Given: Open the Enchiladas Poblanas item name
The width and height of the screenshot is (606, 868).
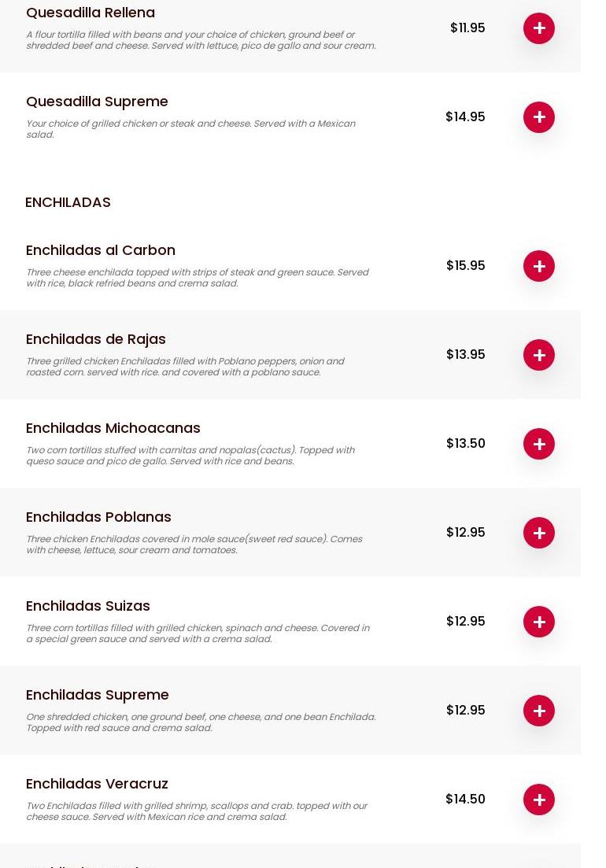Looking at the screenshot, I should (98, 517).
